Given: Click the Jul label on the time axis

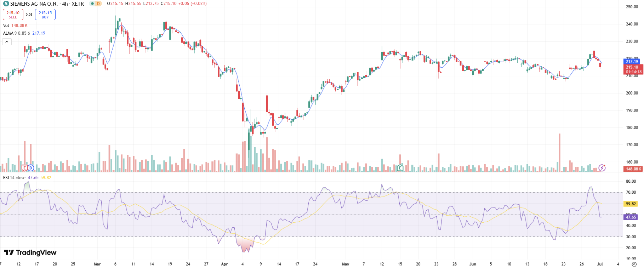Looking at the screenshot, I should click(x=600, y=264).
